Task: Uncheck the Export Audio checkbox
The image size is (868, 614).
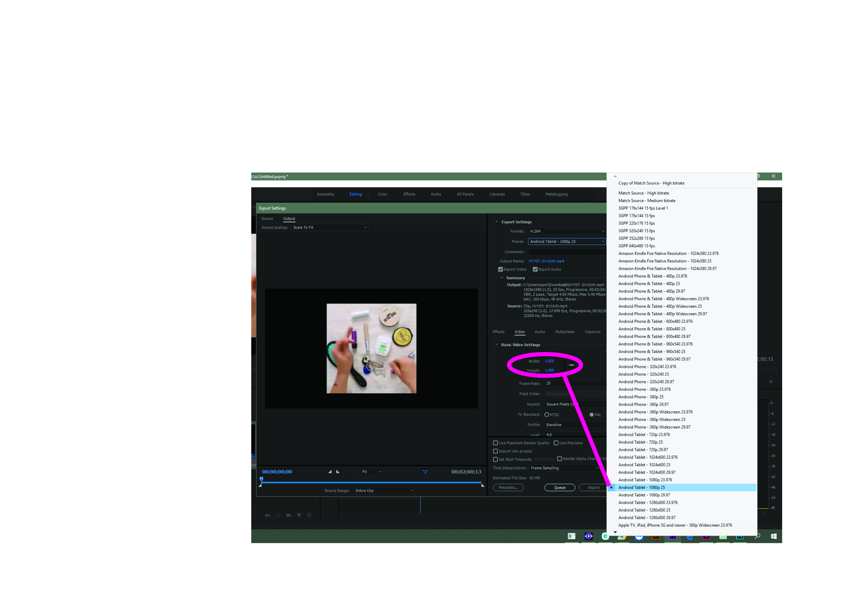Action: point(535,269)
